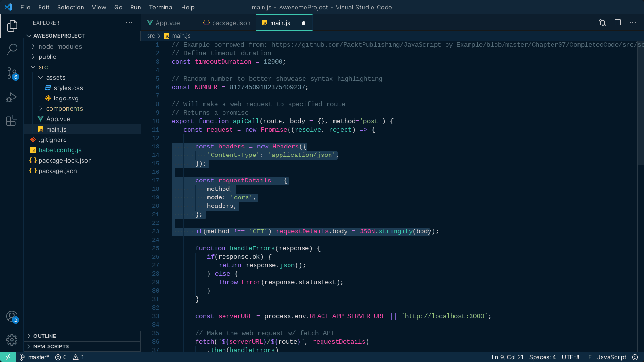Collapse the assets folder
This screenshot has height=362, width=644.
pos(82,77)
